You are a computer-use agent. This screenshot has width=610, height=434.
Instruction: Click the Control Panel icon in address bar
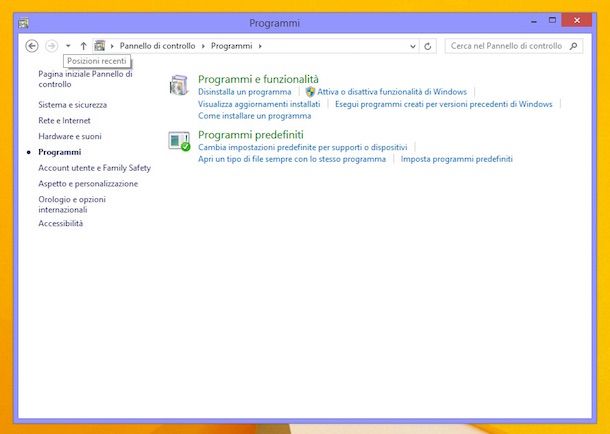tap(100, 46)
